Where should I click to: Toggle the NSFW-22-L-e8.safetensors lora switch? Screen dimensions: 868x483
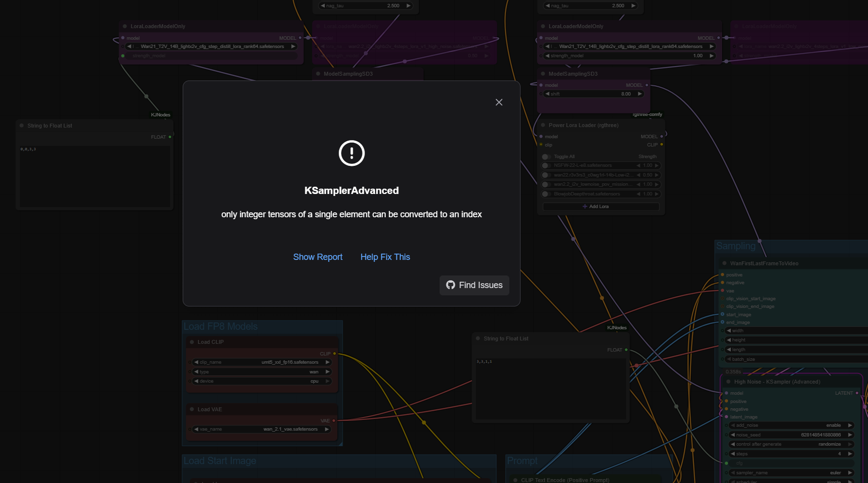pos(546,165)
